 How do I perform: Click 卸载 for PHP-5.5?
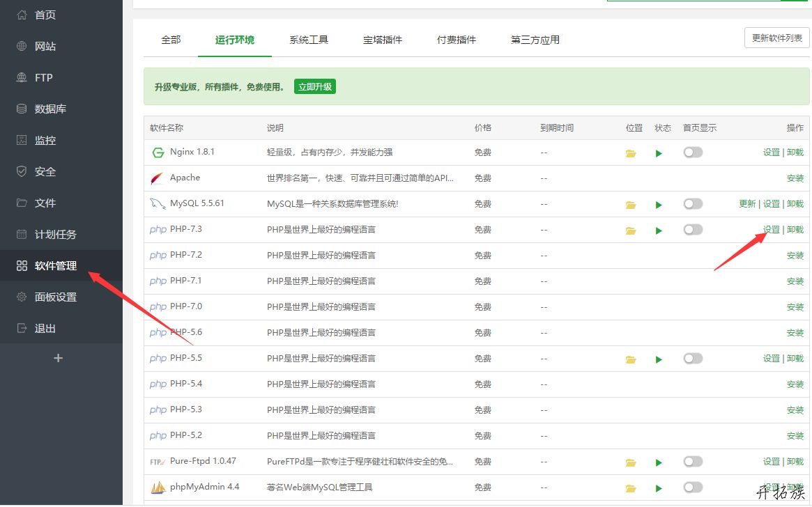tap(795, 359)
